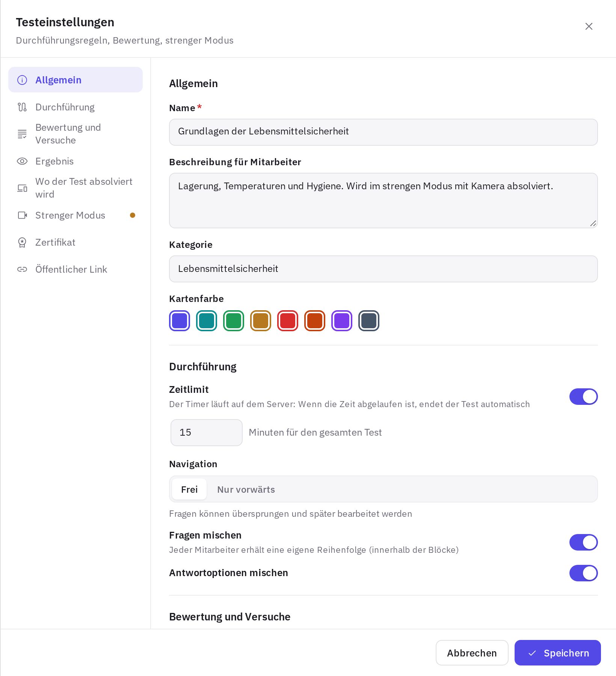Click the Kategorie field Lebensmittelsicherheit

(383, 269)
